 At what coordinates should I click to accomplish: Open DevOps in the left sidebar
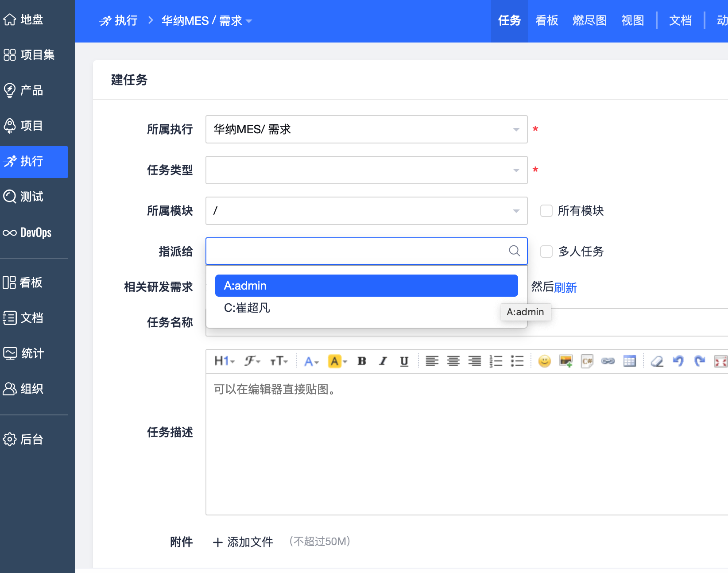(35, 232)
